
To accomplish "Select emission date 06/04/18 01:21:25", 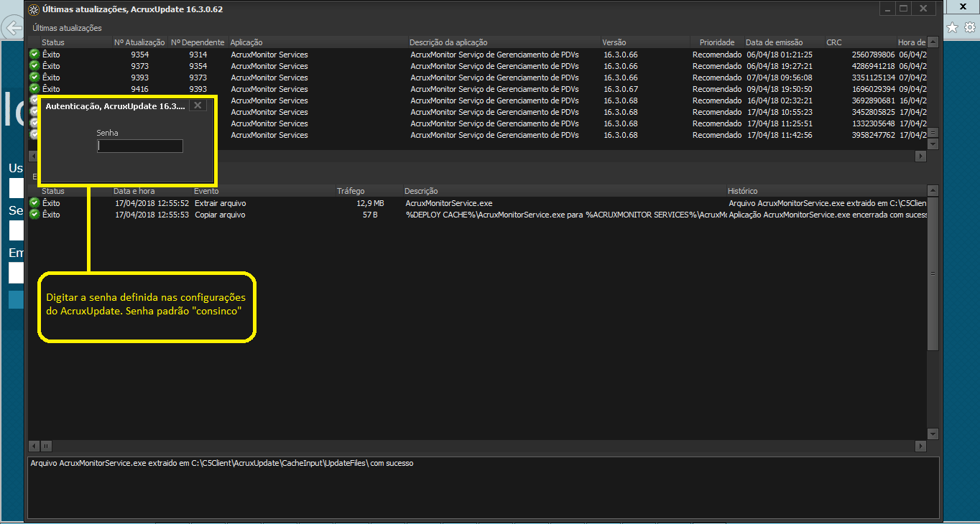I will [780, 55].
